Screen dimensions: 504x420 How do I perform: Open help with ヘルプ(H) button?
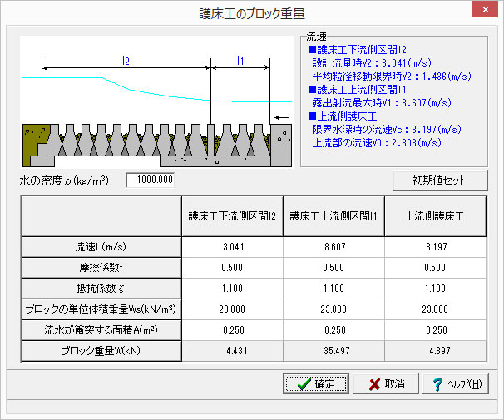coord(456,383)
